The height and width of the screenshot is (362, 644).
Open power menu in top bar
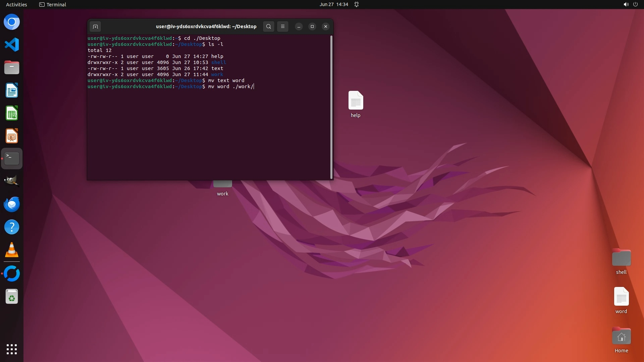(635, 4)
